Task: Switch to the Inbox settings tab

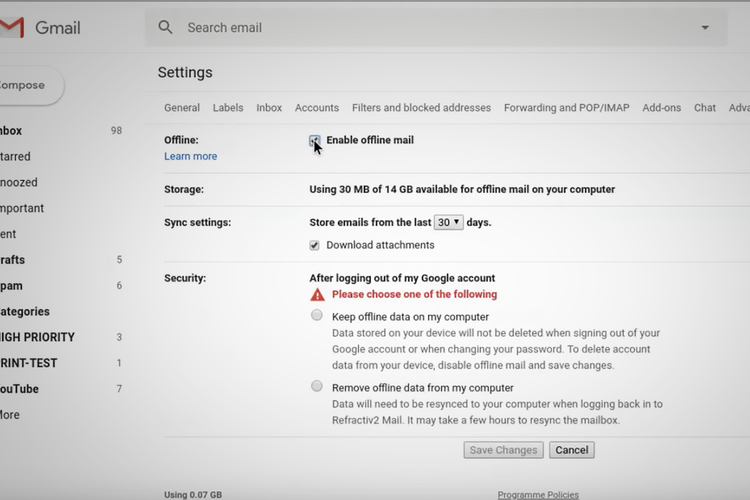Action: point(269,108)
